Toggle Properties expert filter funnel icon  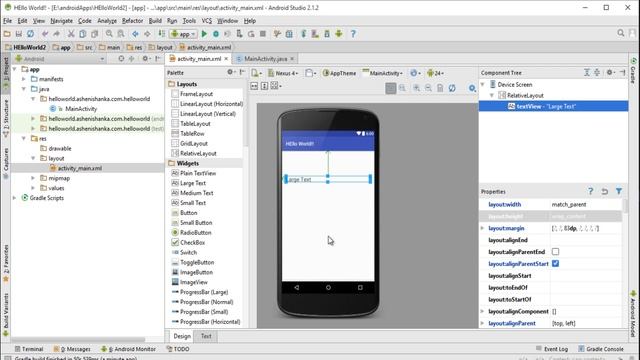619,191
